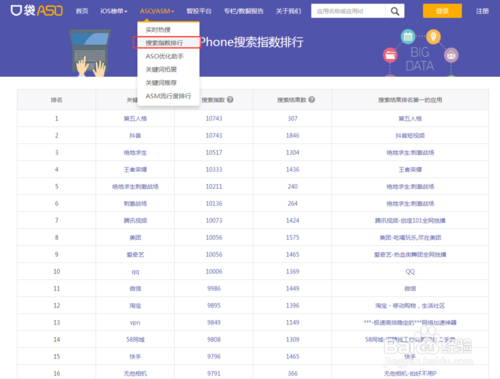Select 关键词拓展 from dropdown

point(161,69)
